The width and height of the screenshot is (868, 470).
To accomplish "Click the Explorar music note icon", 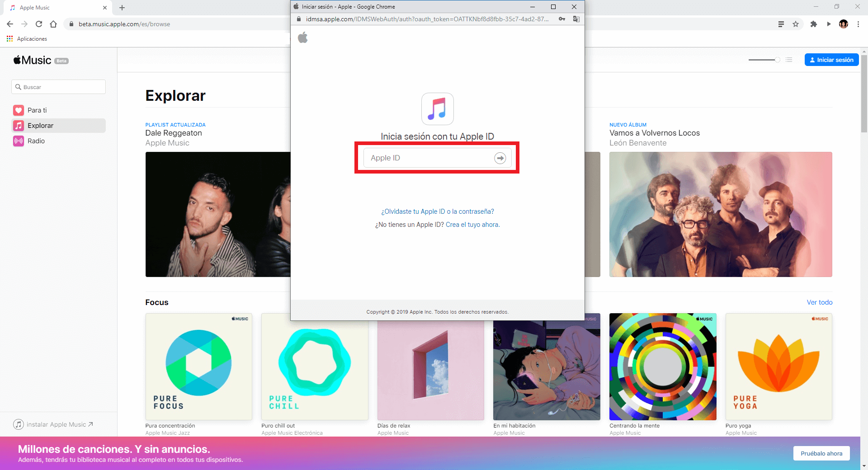I will (19, 126).
